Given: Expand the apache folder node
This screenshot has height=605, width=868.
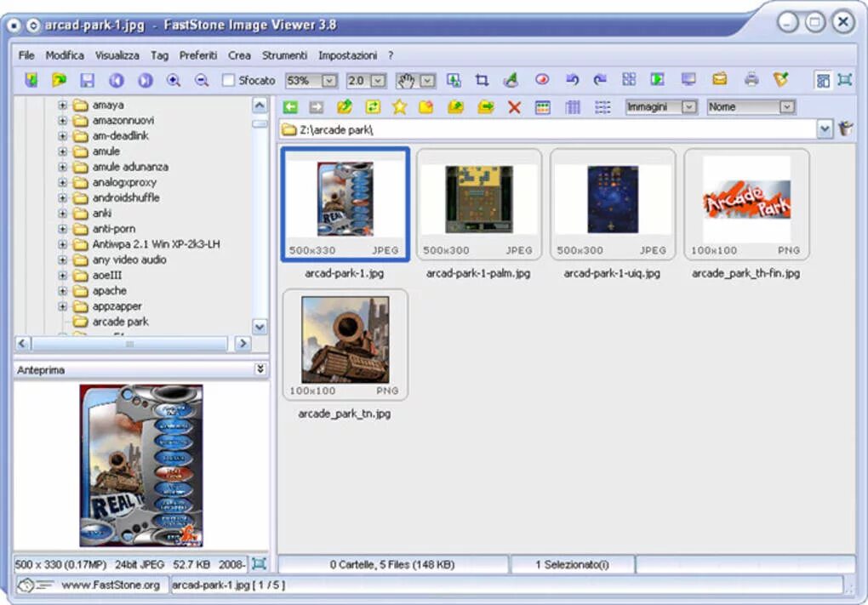Looking at the screenshot, I should tap(63, 291).
